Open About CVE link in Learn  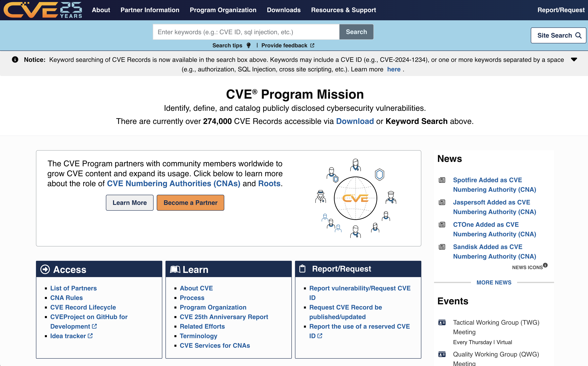(x=196, y=288)
